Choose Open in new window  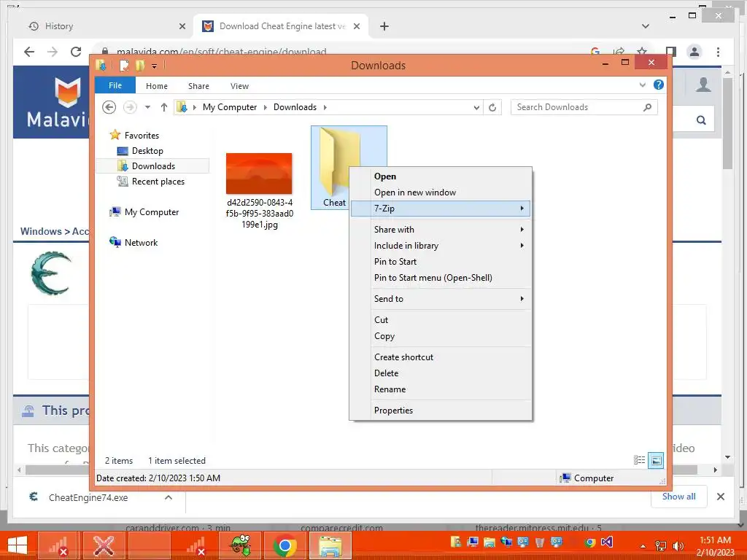point(440,192)
